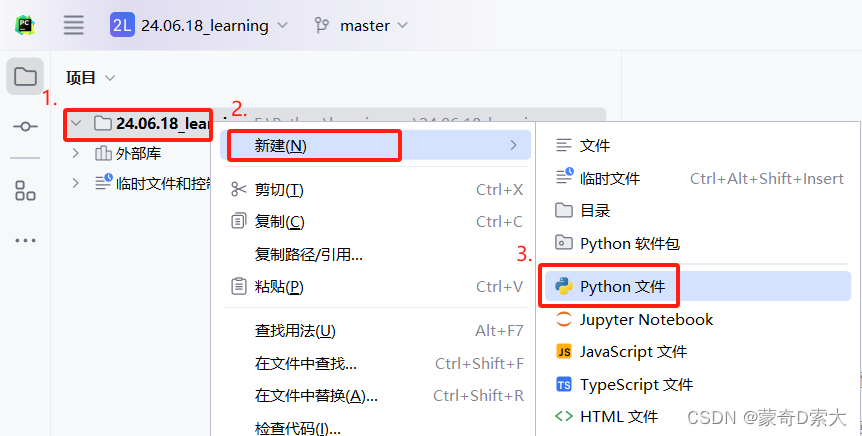Open the Commit tool window icon
862x436 pixels.
tap(25, 127)
